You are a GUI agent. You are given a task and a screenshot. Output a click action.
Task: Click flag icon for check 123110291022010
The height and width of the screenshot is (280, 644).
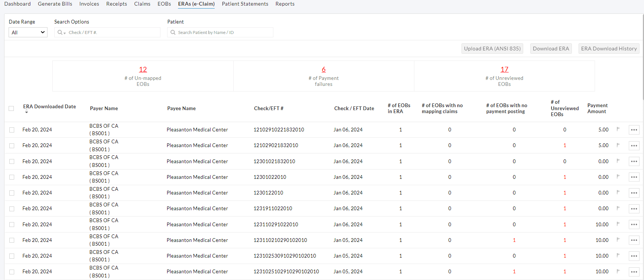618,224
